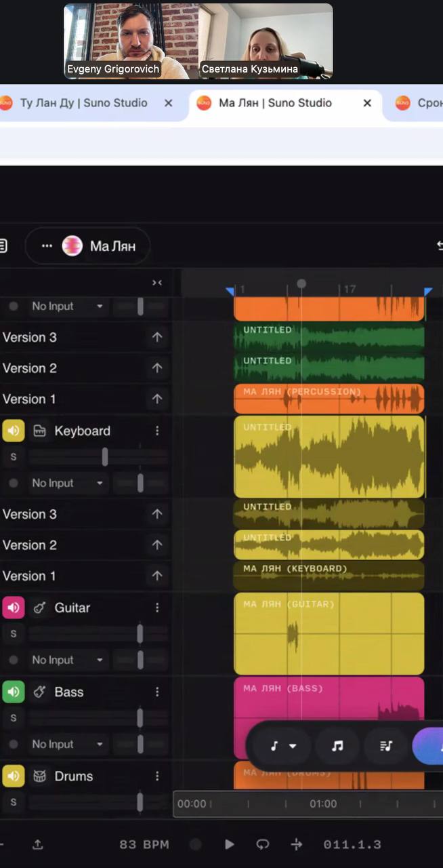Image resolution: width=443 pixels, height=868 pixels.
Task: Collapse the track header panel
Action: 157,283
